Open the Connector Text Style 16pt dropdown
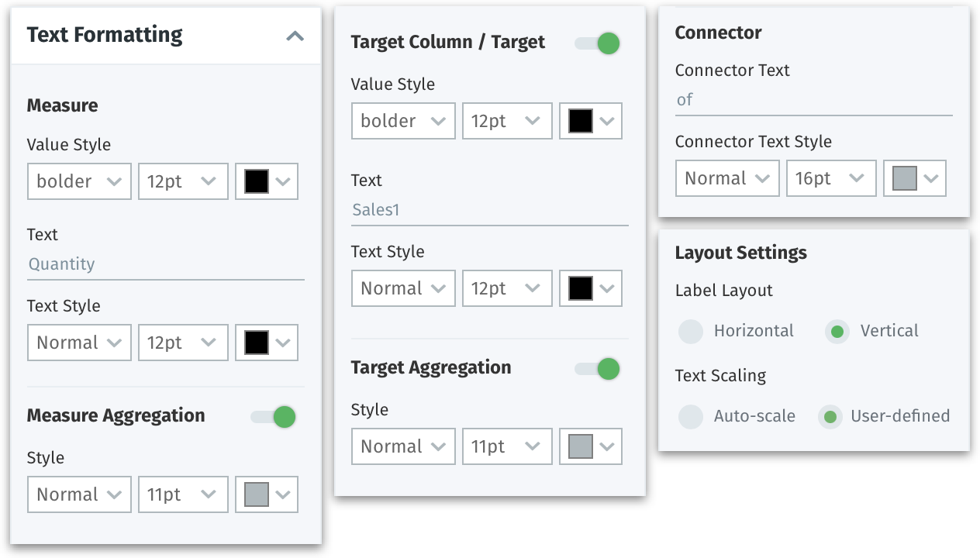Screen dimensions: 980x558 point(831,177)
